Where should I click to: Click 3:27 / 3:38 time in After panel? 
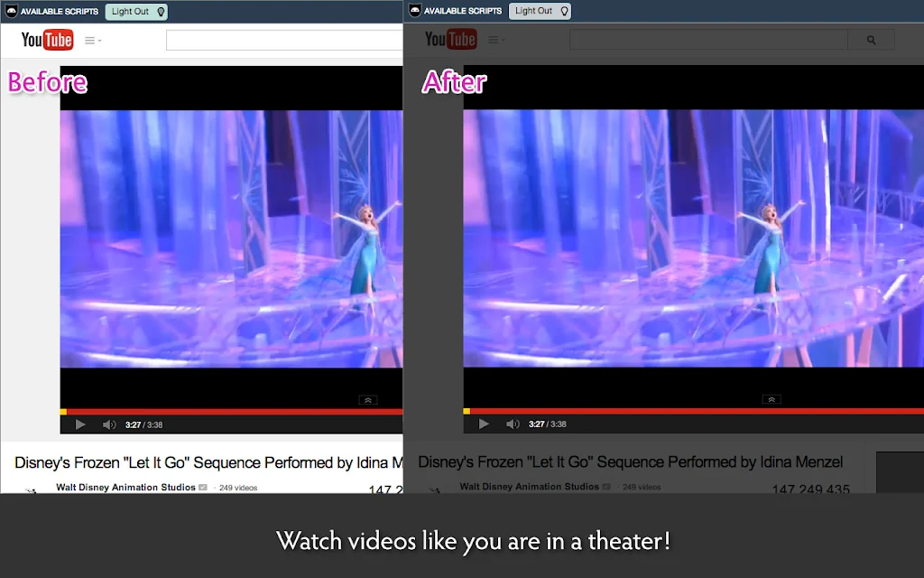(x=548, y=424)
